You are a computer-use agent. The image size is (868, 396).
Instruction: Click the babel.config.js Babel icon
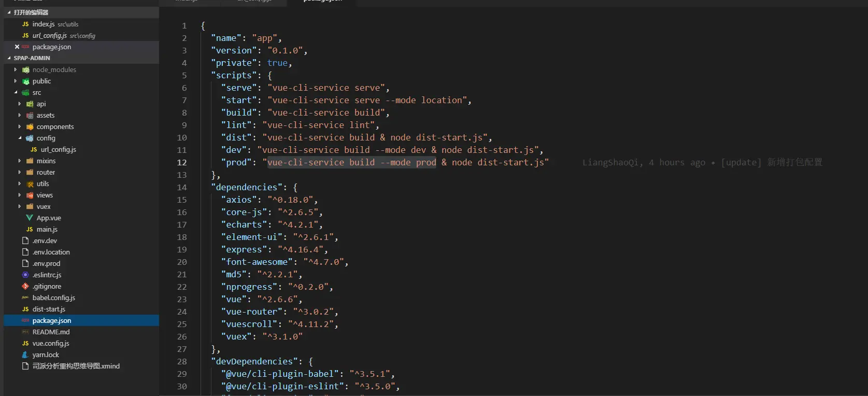pyautogui.click(x=25, y=298)
